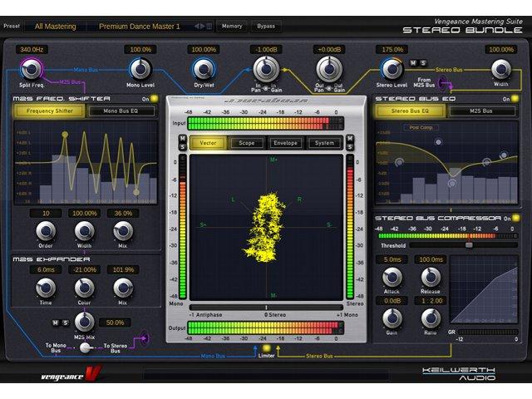
Task: Click the compressor transfer curve graph
Action: click(484, 289)
